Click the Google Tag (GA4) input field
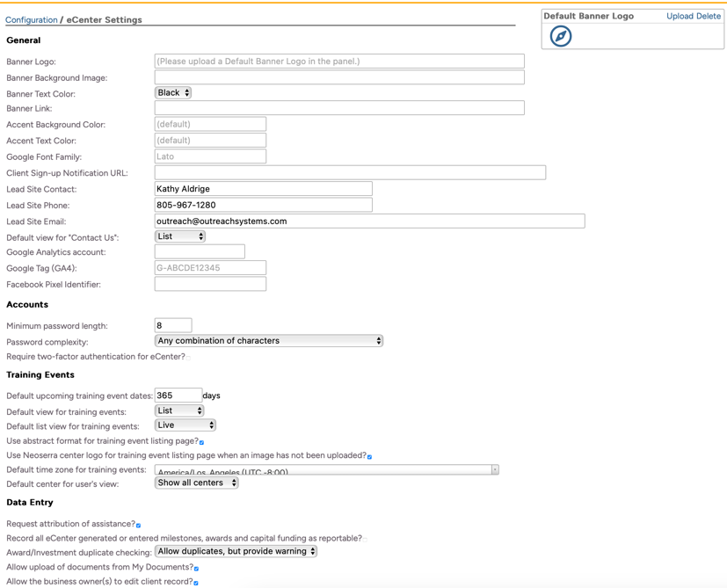The width and height of the screenshot is (727, 588). pyautogui.click(x=210, y=268)
